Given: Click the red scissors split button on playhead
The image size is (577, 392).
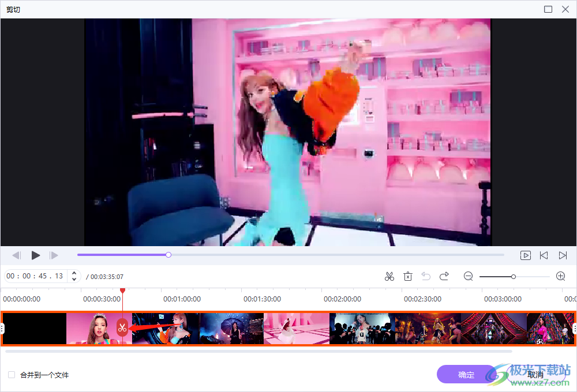Looking at the screenshot, I should click(122, 328).
